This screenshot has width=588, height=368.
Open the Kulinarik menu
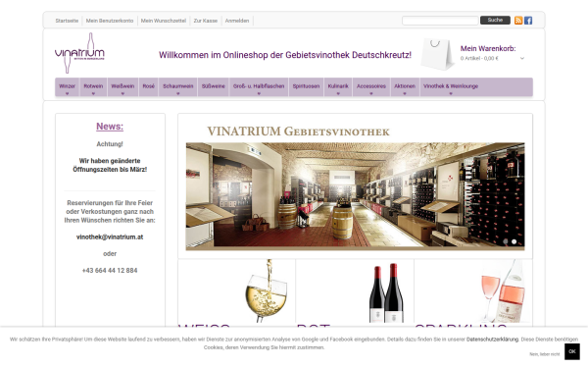(x=338, y=86)
